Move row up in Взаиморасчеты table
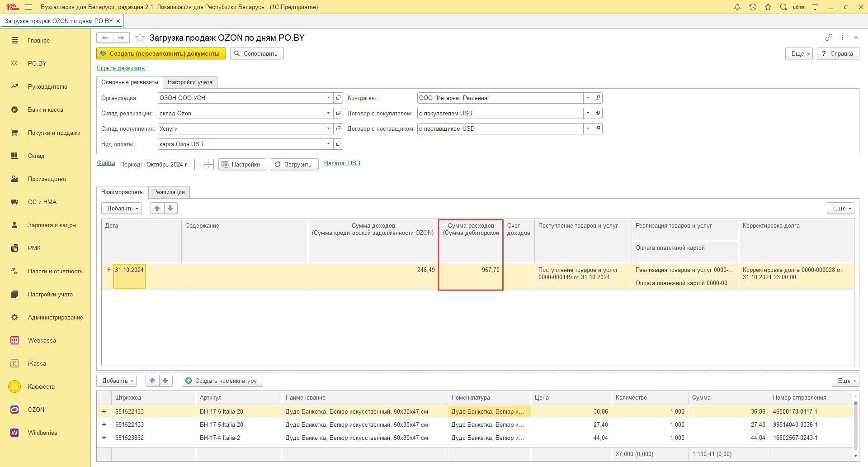Screen dimensions: 868x467 [x=157, y=208]
